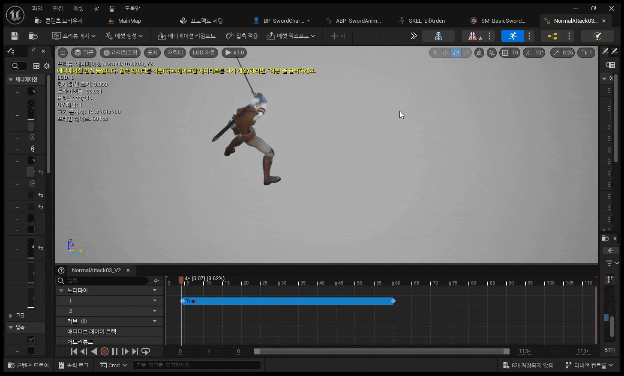
Task: Collapse the animation section in left panel
Action: tap(11, 80)
